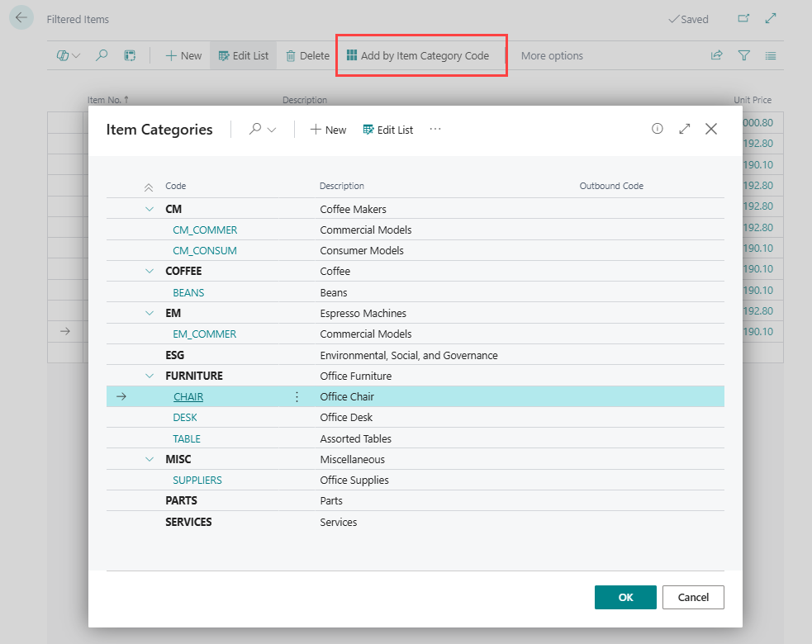
Task: Collapse all categories using the double chevron
Action: pos(149,187)
